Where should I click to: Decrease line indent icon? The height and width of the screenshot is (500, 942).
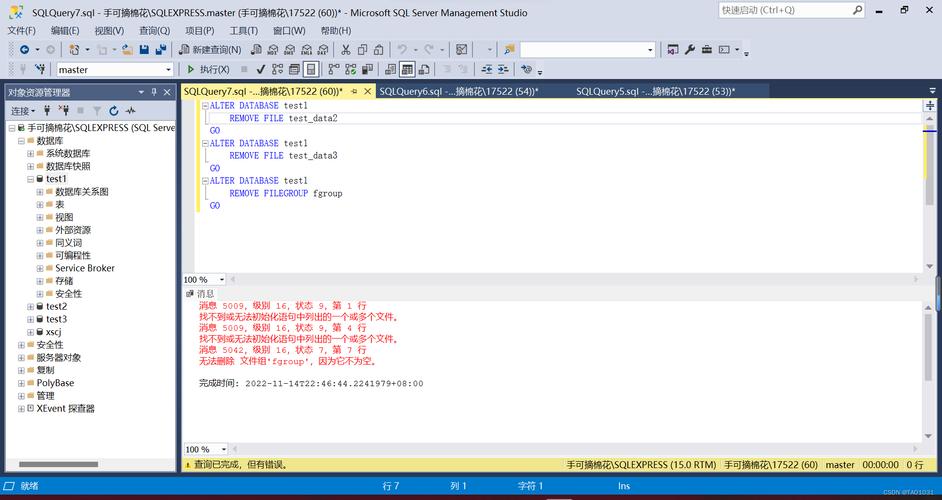coord(487,70)
